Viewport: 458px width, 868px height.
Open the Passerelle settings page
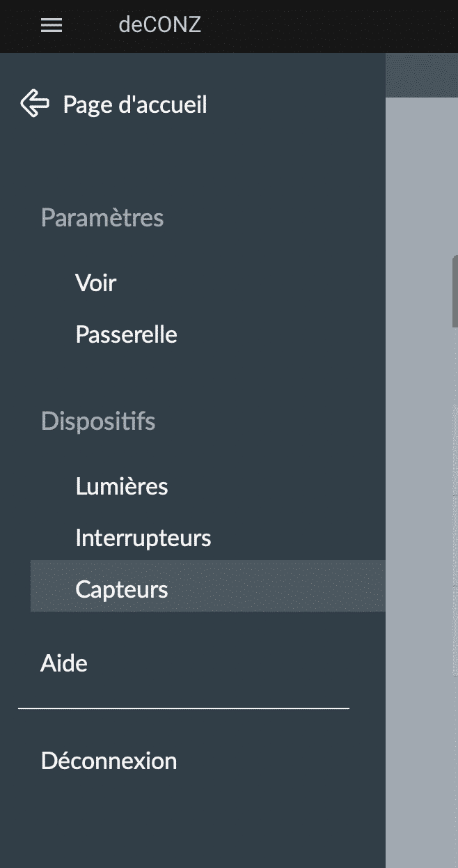click(126, 334)
